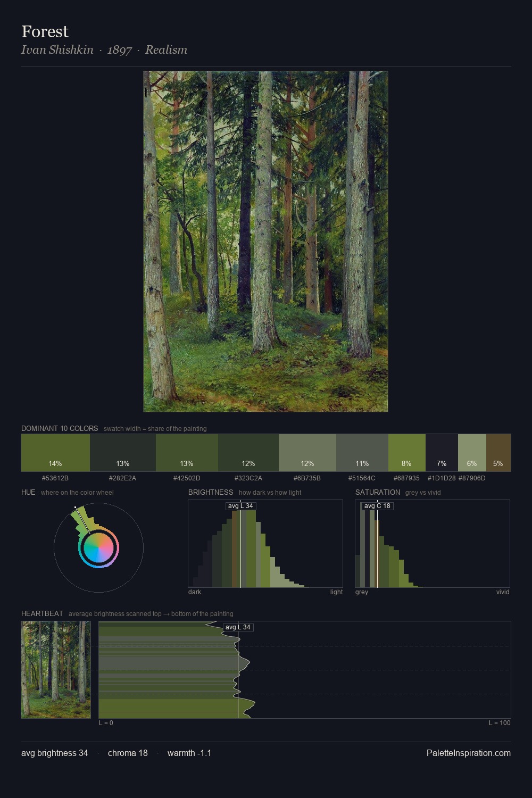The width and height of the screenshot is (532, 798).
Task: Click the heartbeat section painting thumbnail
Action: (56, 670)
